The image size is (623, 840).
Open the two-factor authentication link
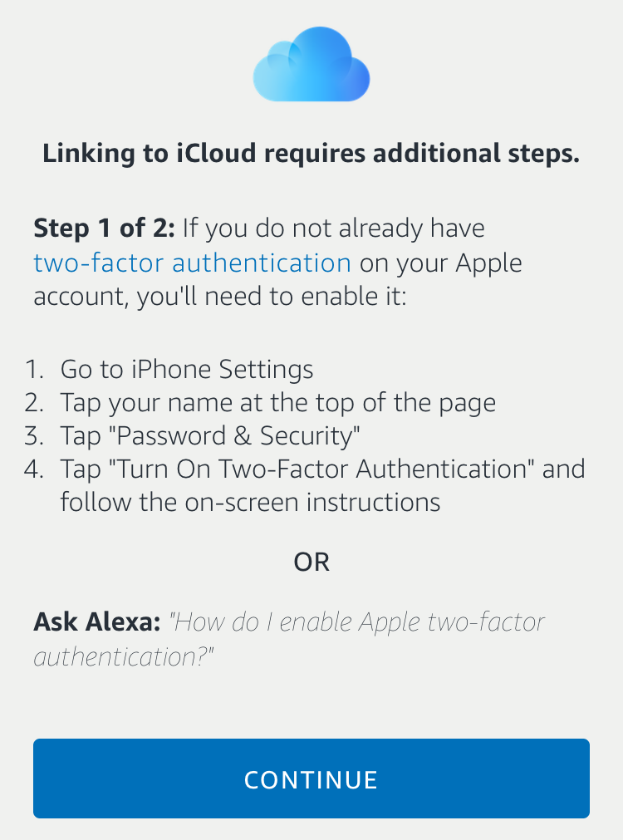pyautogui.click(x=193, y=263)
